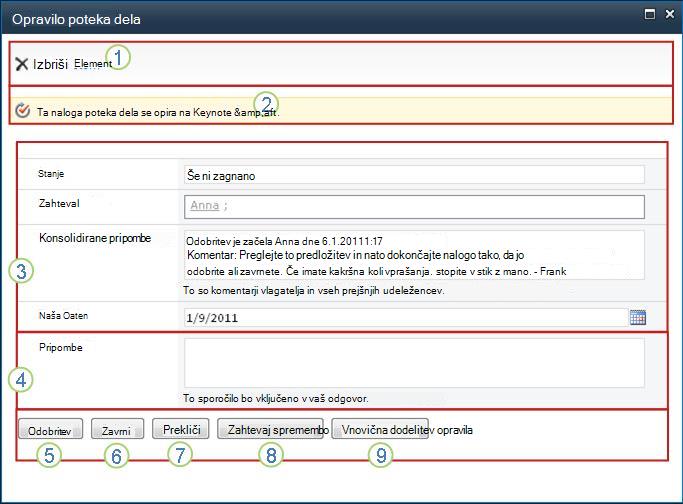
Task: Close the Opravilo poteka dela dialog
Action: click(670, 14)
